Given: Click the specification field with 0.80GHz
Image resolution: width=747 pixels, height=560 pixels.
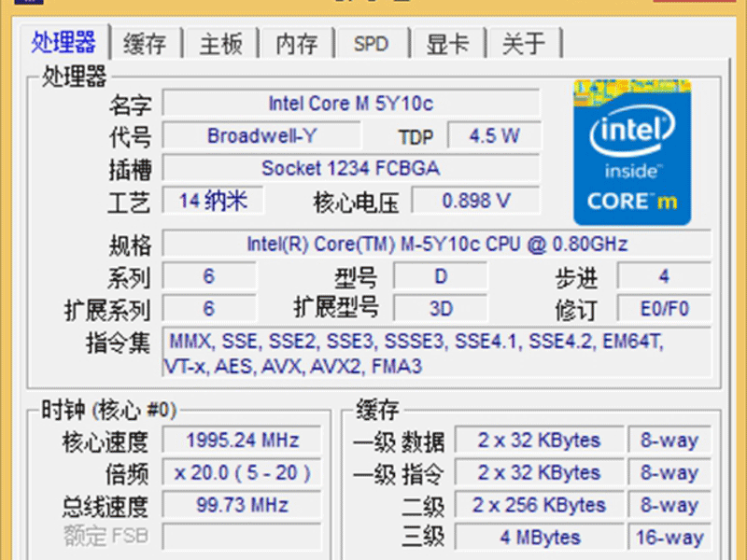Looking at the screenshot, I should (x=437, y=245).
